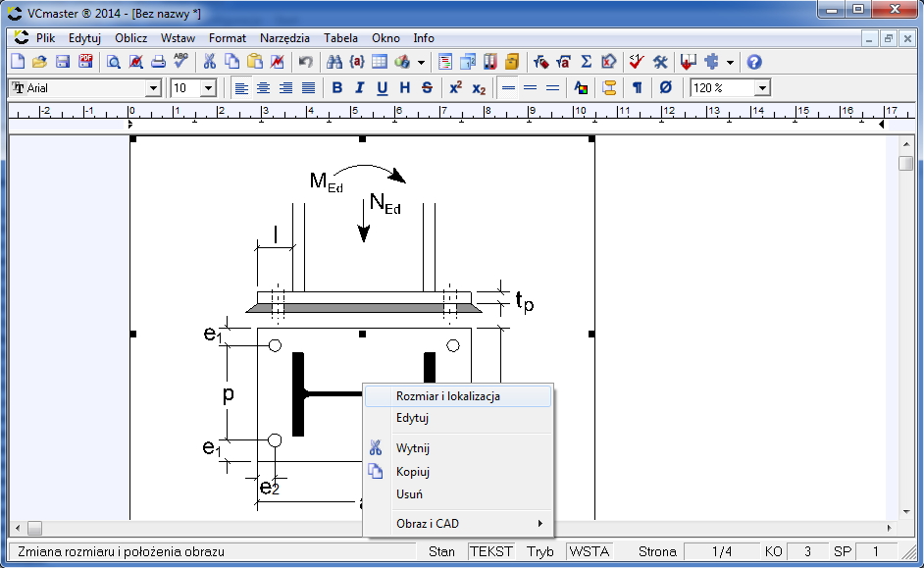Toggle paragraph marks display (¶)
The image size is (924, 568).
pos(637,87)
